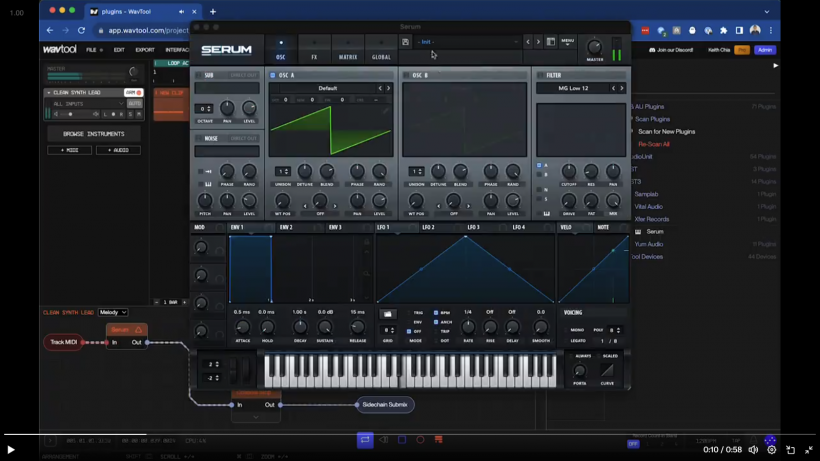Click the stop square in WavTool transport
Image resolution: width=820 pixels, height=461 pixels.
(x=402, y=440)
